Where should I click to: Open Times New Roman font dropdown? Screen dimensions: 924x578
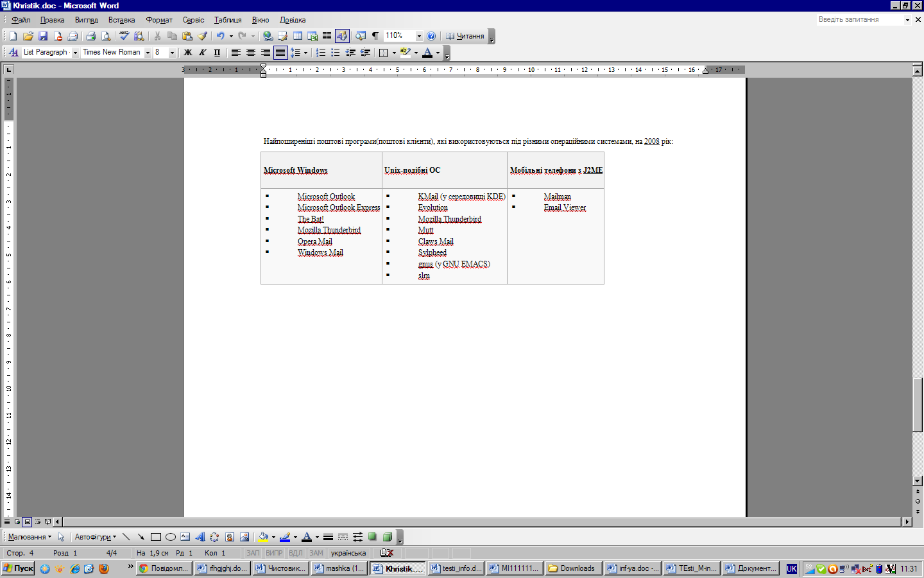click(x=148, y=53)
